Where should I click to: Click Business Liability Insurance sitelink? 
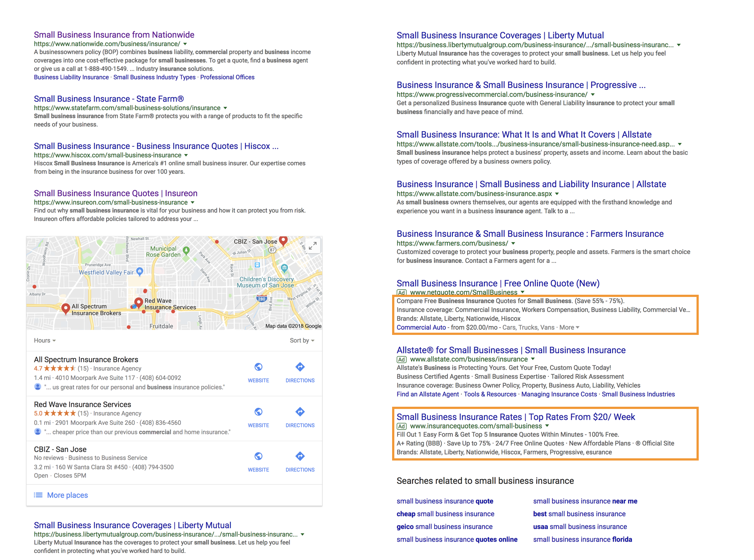coord(71,77)
